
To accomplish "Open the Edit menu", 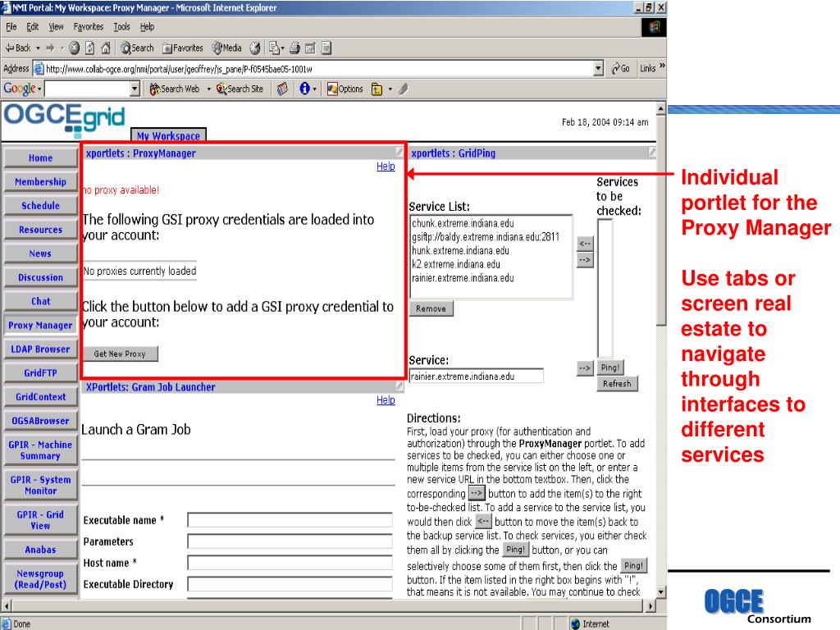I will coord(33,27).
